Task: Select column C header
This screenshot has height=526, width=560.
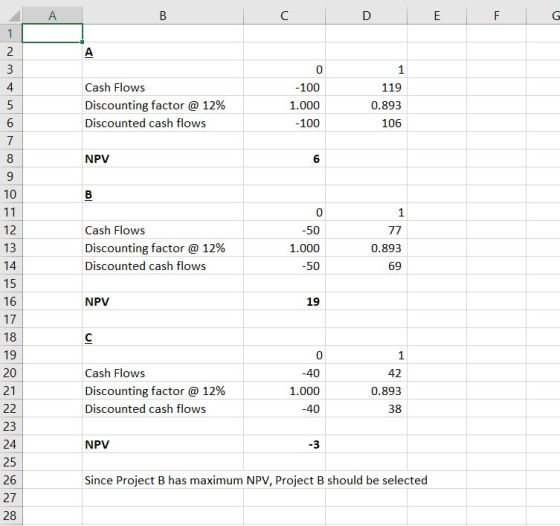Action: click(x=284, y=16)
